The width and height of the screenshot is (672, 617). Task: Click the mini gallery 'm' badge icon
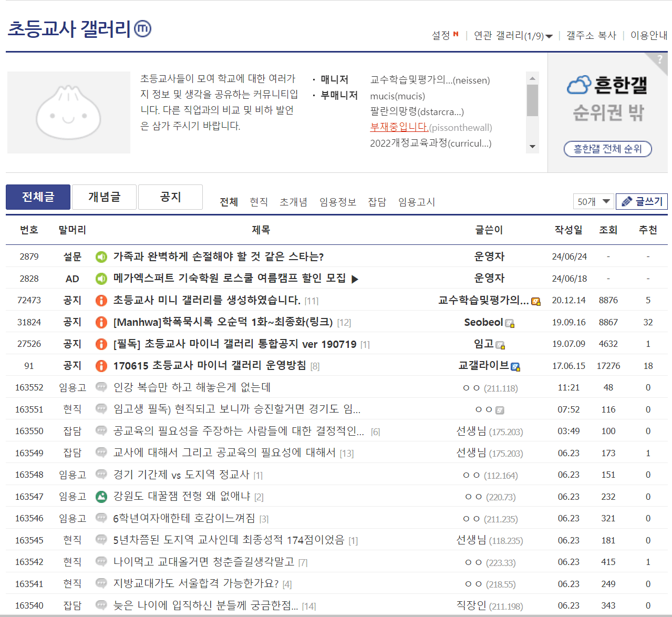point(142,28)
